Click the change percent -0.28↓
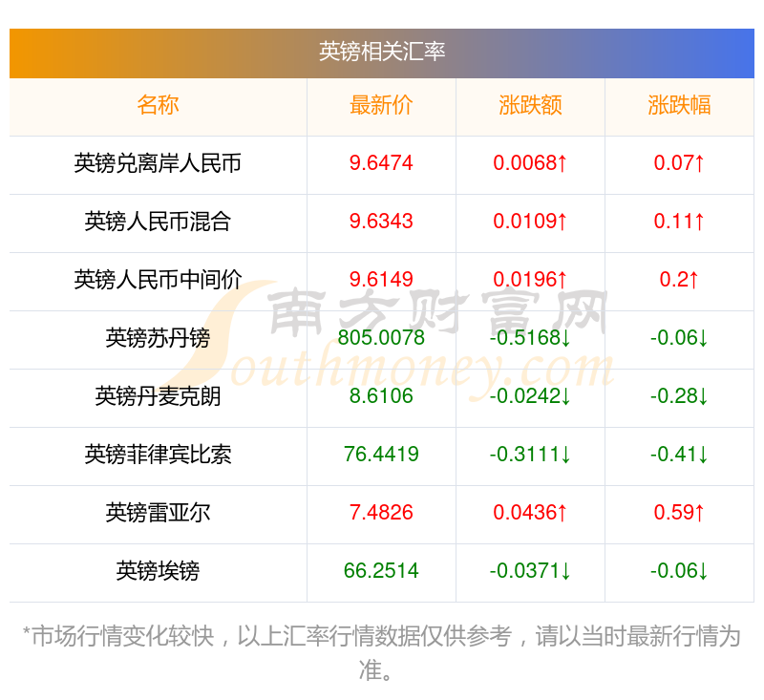 [x=679, y=396]
